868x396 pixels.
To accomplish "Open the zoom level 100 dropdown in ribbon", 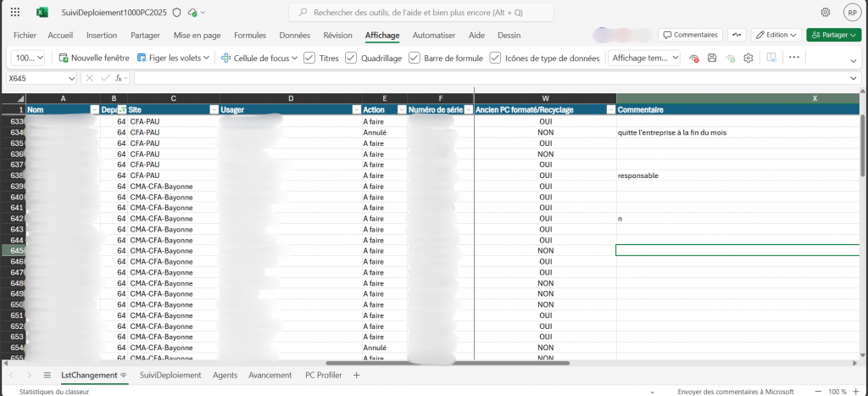I will point(30,58).
